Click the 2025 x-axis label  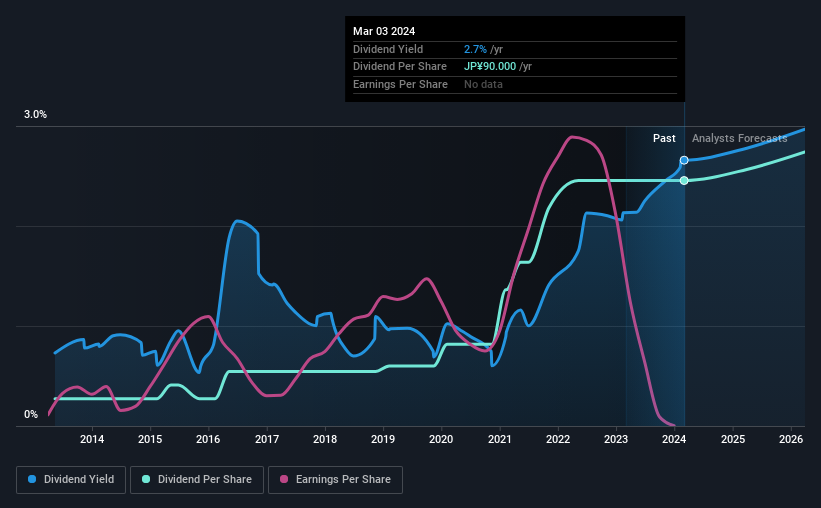733,439
